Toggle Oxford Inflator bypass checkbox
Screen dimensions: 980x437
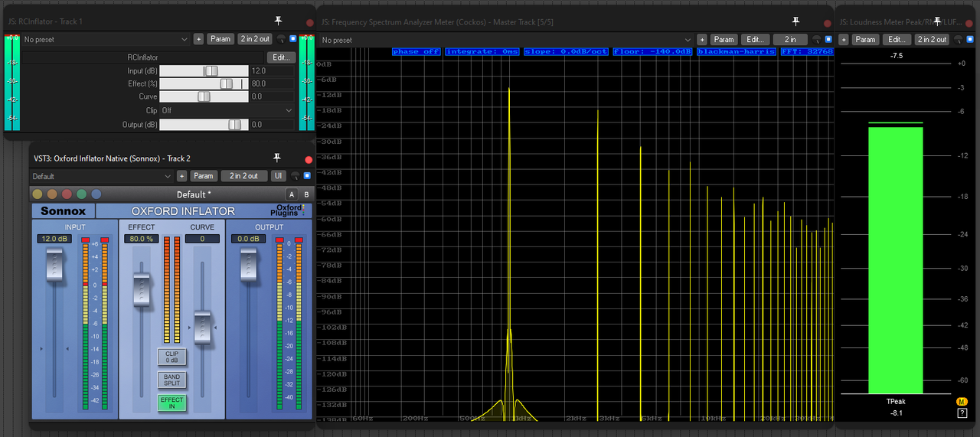click(306, 176)
